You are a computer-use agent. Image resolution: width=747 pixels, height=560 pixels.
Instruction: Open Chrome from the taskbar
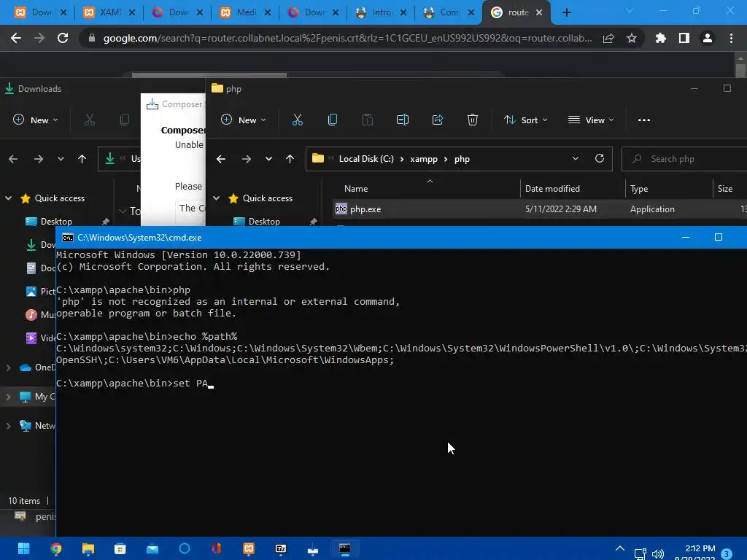[x=56, y=548]
